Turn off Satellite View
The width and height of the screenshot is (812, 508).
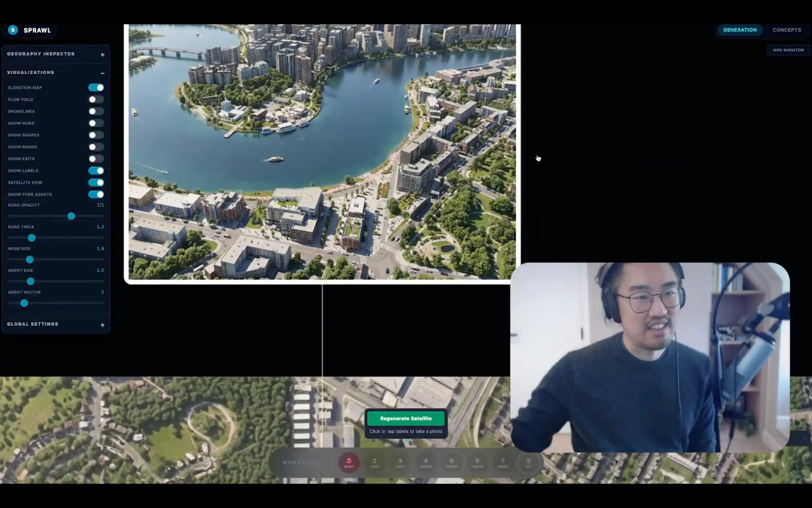(96, 182)
